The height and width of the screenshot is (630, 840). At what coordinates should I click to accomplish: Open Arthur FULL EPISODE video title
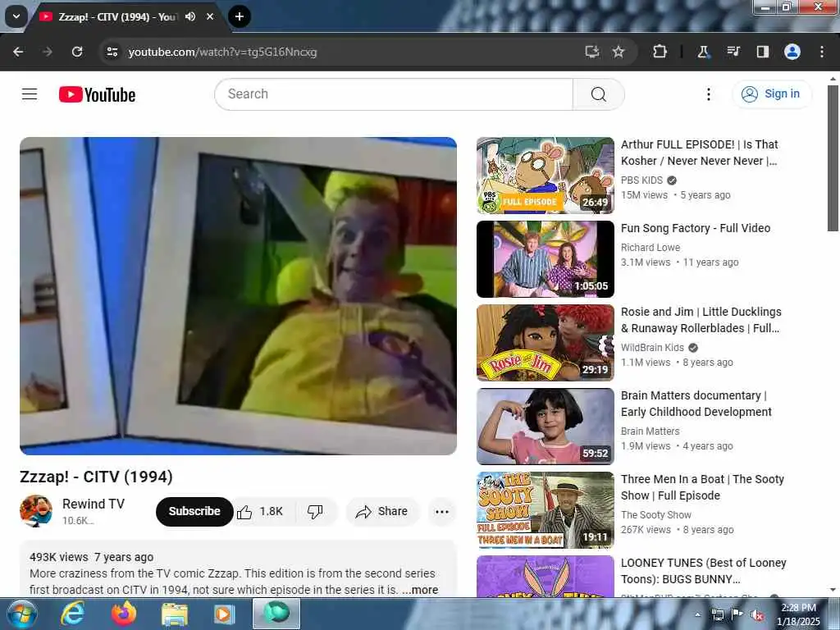point(699,153)
